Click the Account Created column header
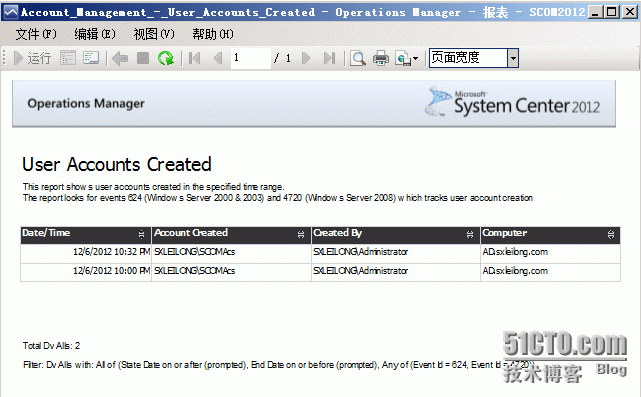This screenshot has height=397, width=641. tap(231, 235)
